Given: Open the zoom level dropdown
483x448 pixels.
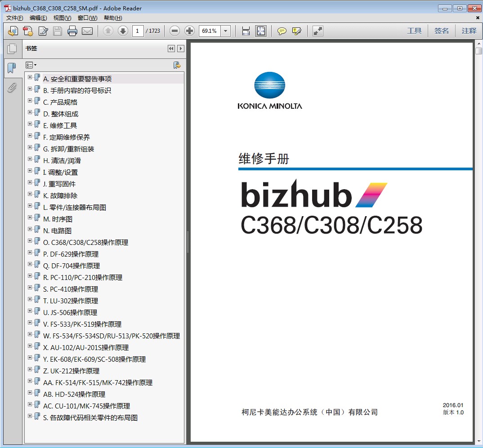Looking at the screenshot, I should pyautogui.click(x=225, y=31).
